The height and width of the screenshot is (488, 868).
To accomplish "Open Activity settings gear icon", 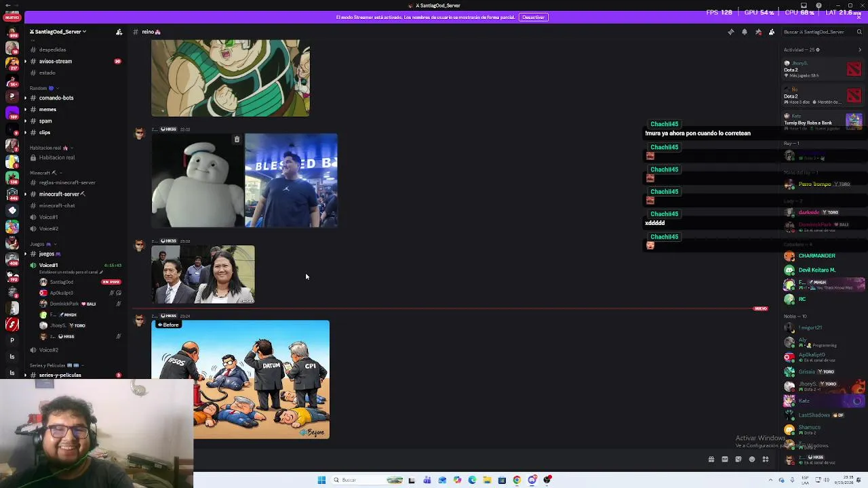I will point(818,49).
